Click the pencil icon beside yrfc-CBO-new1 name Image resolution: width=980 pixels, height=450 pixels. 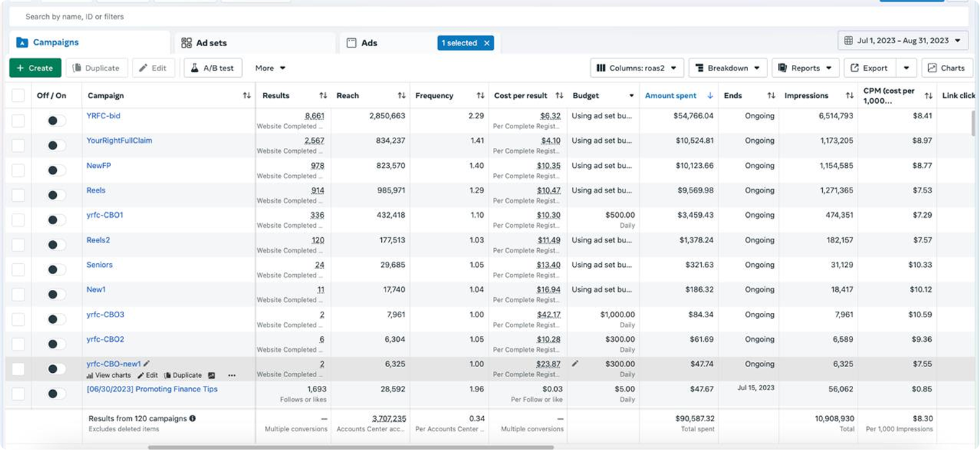pyautogui.click(x=147, y=363)
